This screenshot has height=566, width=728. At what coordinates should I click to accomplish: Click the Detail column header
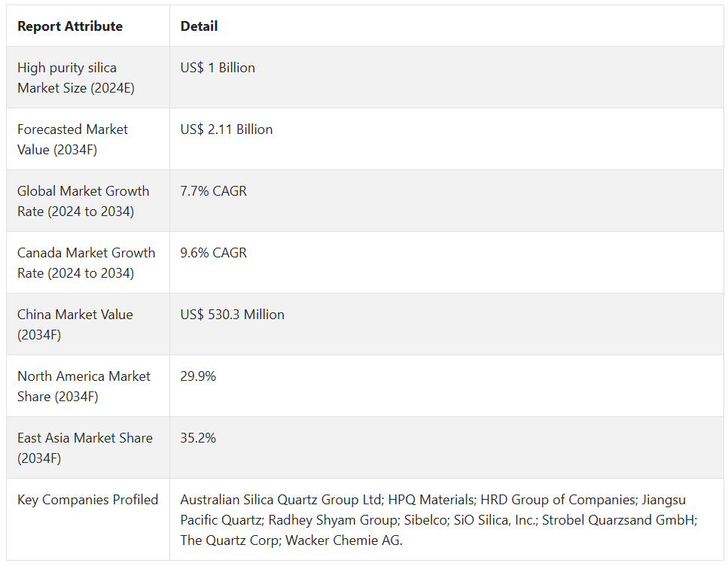[199, 26]
